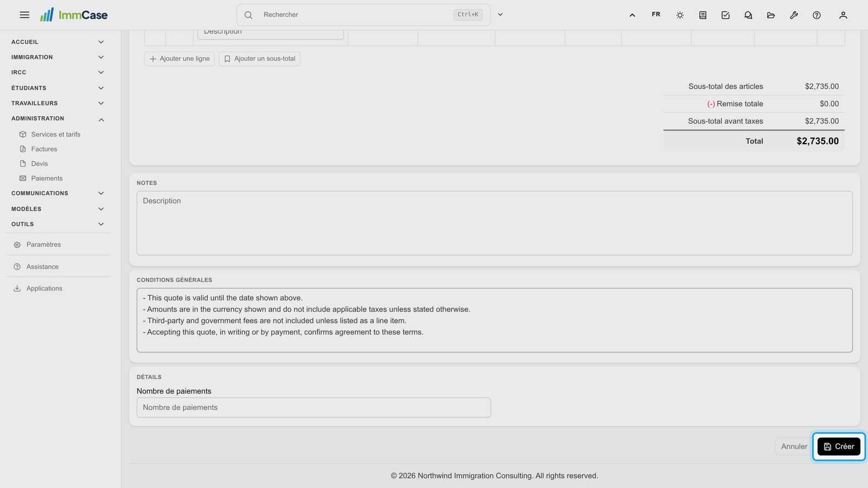Click the Sous-total des articles label
868x488 pixels.
pyautogui.click(x=726, y=86)
